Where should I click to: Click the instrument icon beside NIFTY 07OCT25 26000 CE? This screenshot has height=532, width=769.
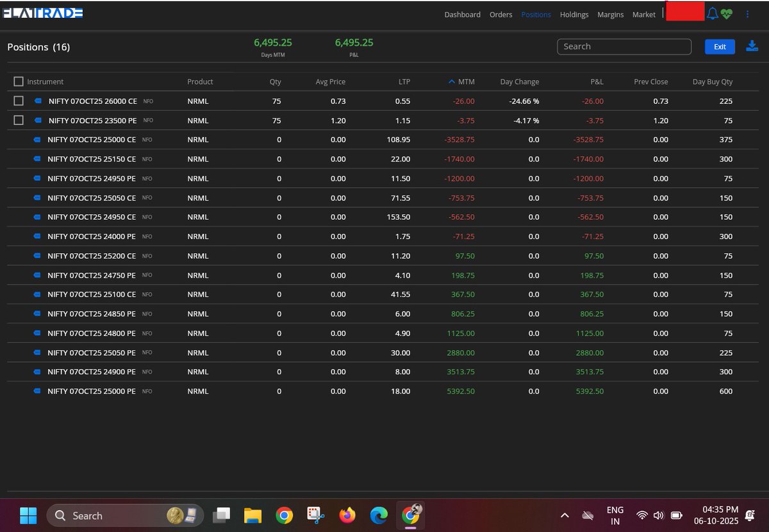tap(39, 101)
